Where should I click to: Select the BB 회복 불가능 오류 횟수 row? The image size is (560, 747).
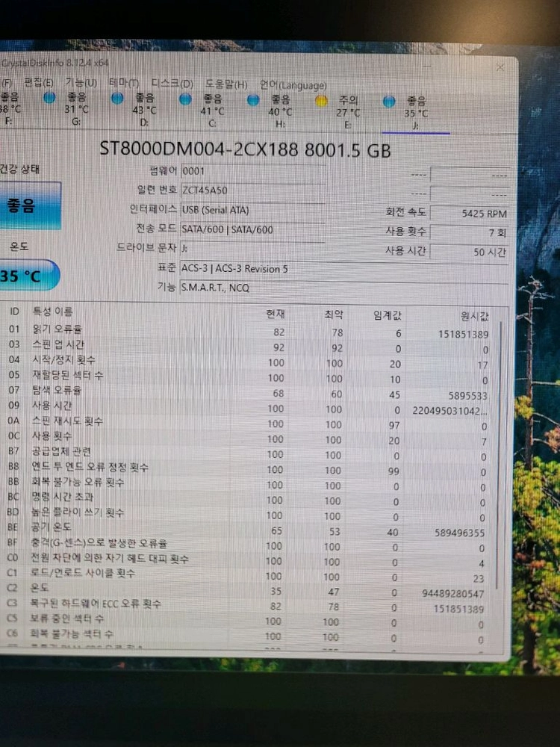[x=249, y=484]
